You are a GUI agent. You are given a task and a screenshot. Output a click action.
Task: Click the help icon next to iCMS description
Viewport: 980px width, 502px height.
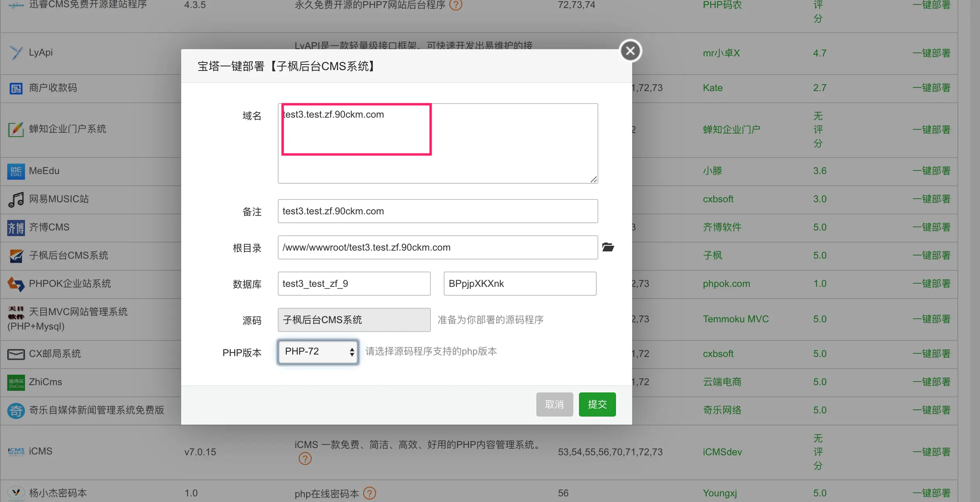click(x=305, y=458)
